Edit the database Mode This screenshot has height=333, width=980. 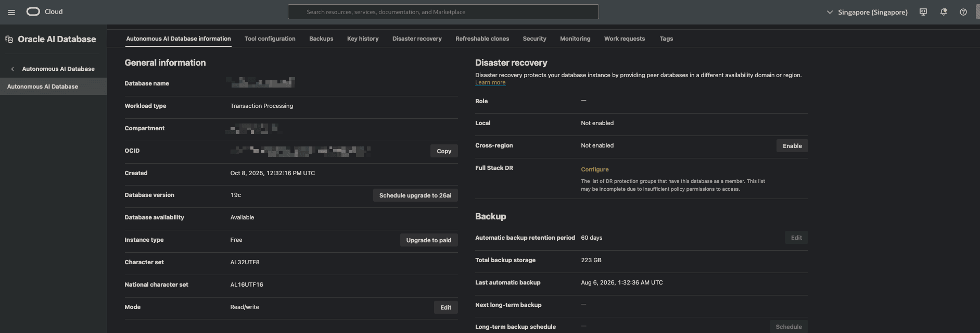click(x=446, y=307)
